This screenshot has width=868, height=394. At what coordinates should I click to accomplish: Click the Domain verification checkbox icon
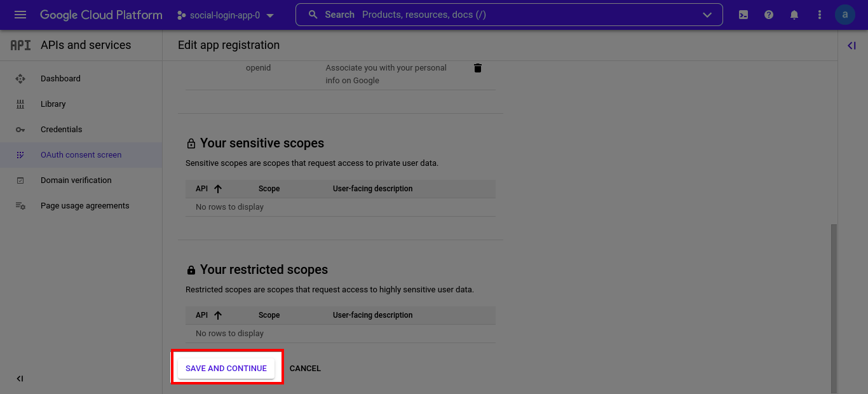point(20,180)
